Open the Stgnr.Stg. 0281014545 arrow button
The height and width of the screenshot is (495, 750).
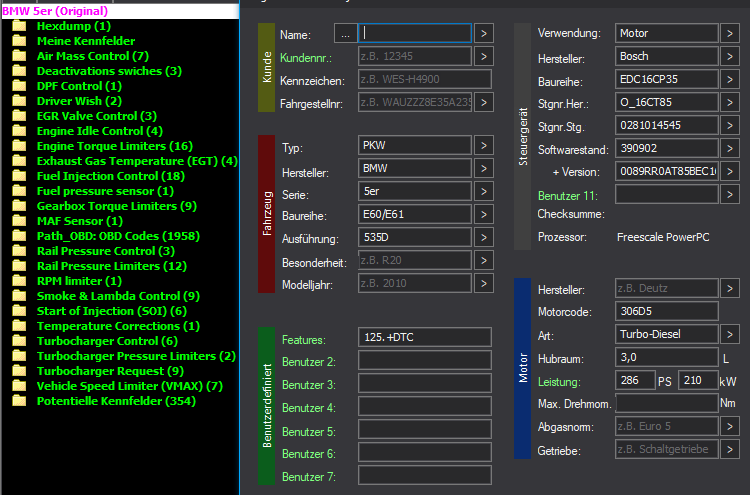pyautogui.click(x=730, y=125)
